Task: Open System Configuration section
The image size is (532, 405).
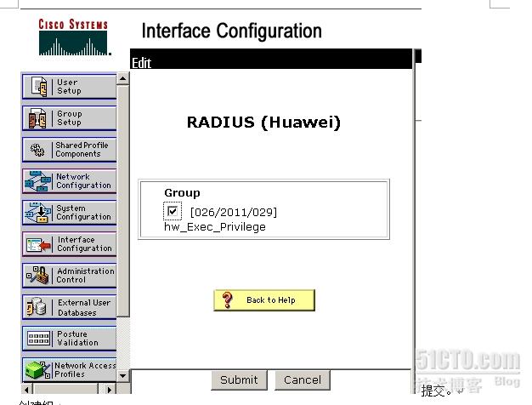Action: click(x=69, y=213)
